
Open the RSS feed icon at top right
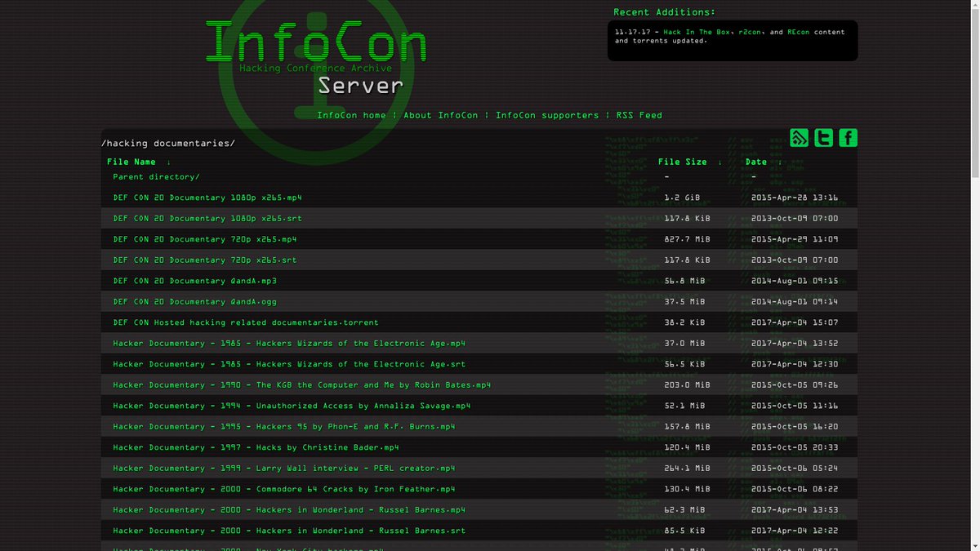tap(799, 138)
